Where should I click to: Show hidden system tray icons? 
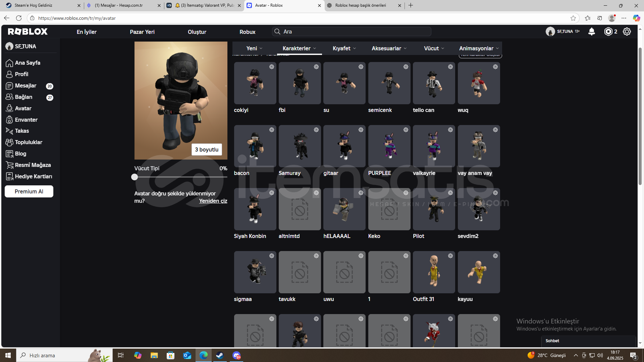pos(576,355)
